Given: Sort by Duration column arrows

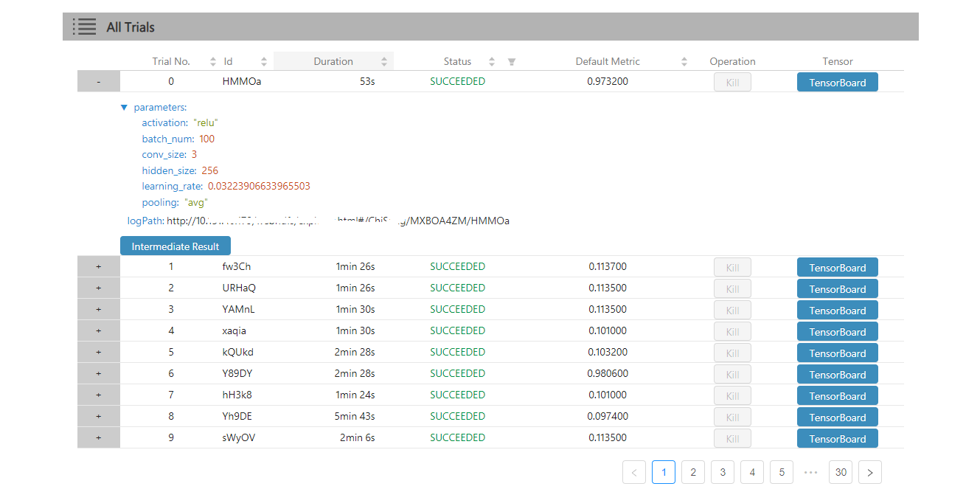Looking at the screenshot, I should point(384,62).
